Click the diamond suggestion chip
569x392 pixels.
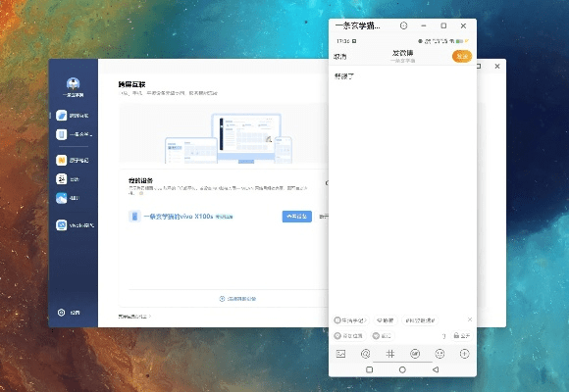pos(386,320)
